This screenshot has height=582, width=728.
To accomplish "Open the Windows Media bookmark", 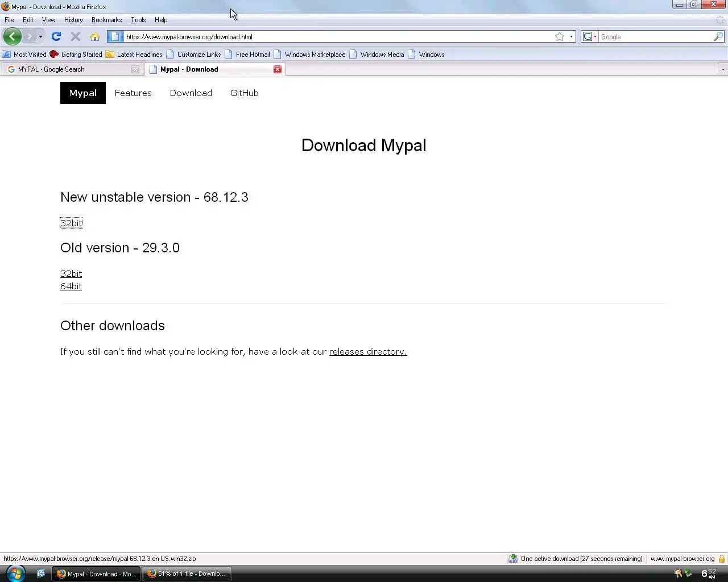I will click(377, 55).
